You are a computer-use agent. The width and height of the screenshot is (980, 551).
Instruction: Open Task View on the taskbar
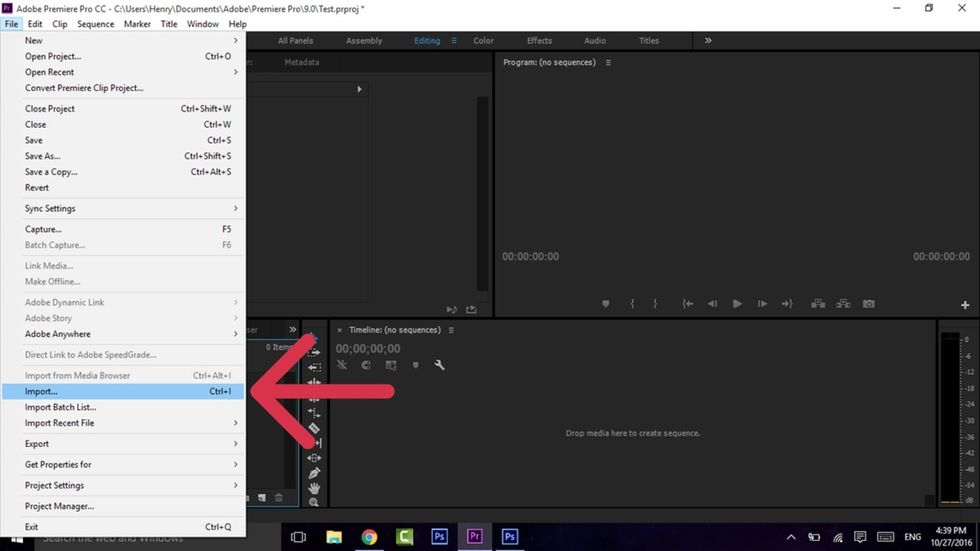pyautogui.click(x=299, y=537)
